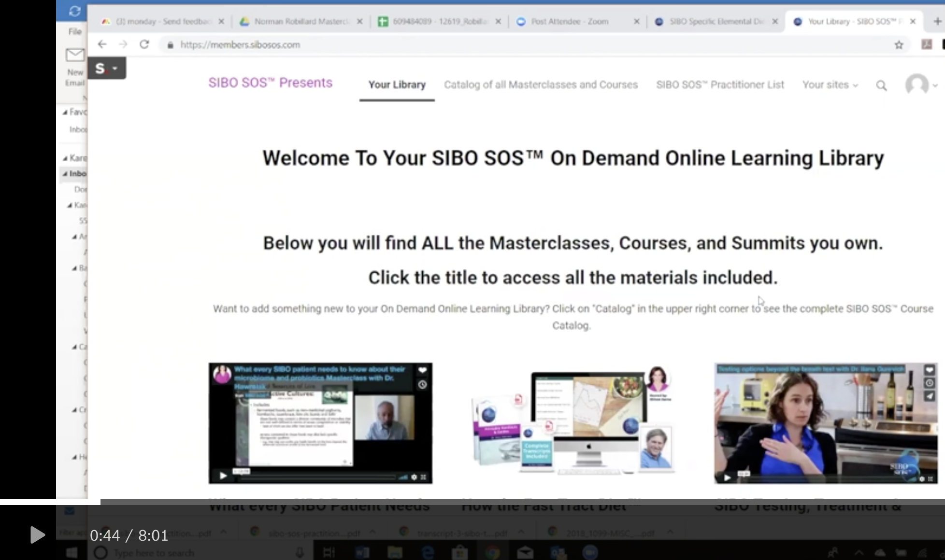Open the site search magnifier icon

(881, 85)
